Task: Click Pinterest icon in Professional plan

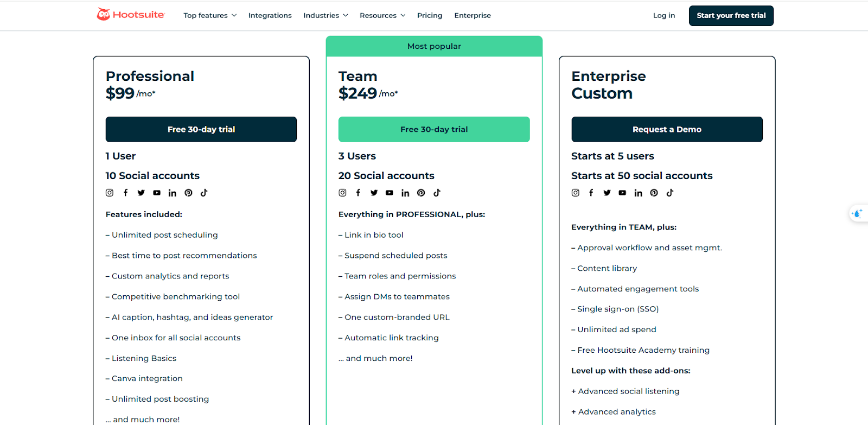Action: click(x=188, y=193)
